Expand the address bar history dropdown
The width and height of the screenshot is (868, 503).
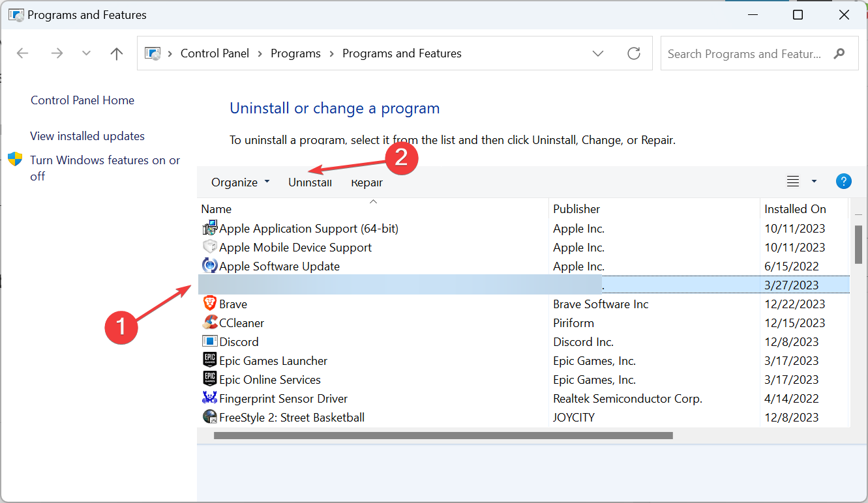[x=598, y=53]
